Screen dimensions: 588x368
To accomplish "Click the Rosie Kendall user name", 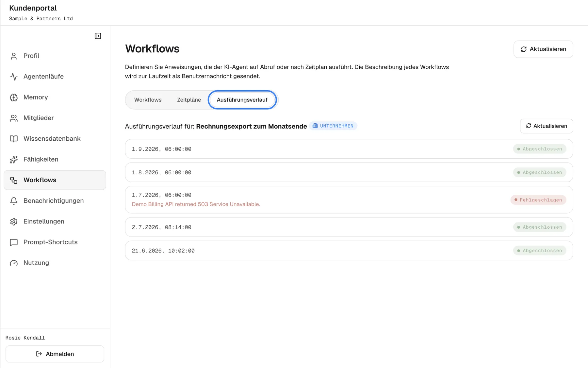I will click(25, 338).
